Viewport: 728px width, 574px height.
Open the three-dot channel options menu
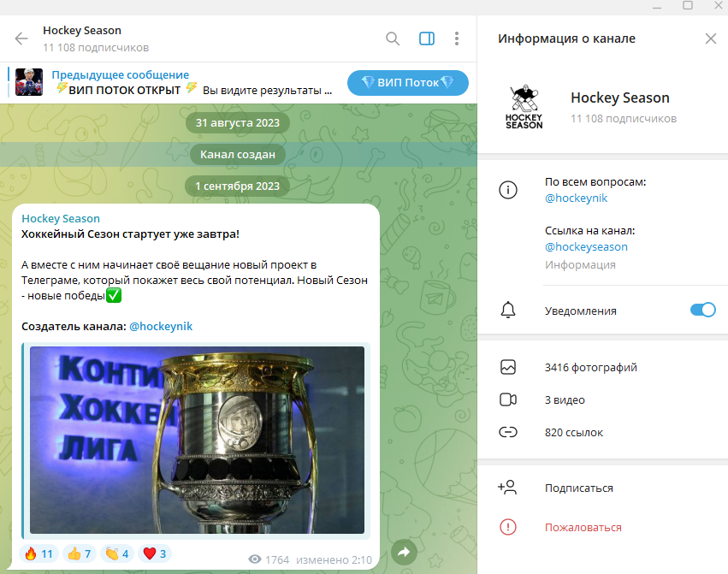457,38
